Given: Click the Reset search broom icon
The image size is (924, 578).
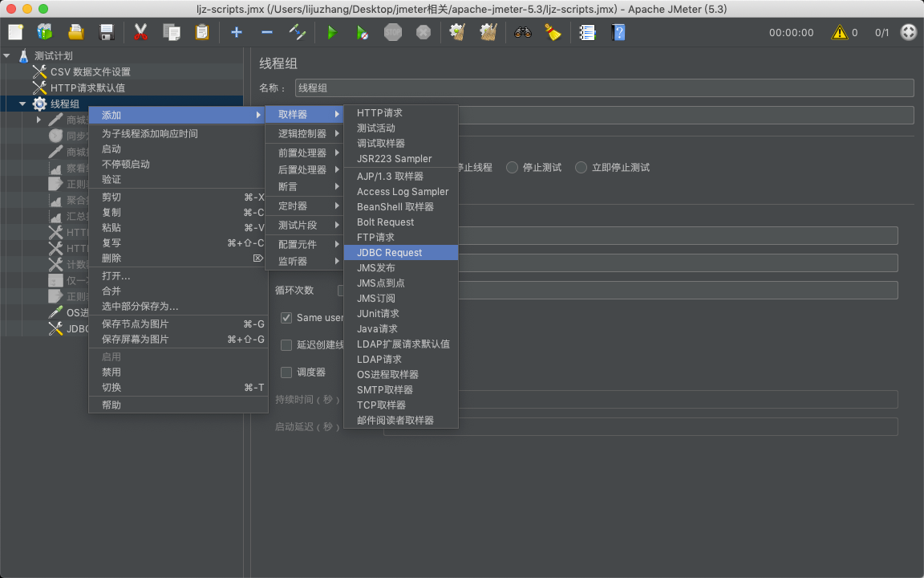Looking at the screenshot, I should pyautogui.click(x=553, y=32).
